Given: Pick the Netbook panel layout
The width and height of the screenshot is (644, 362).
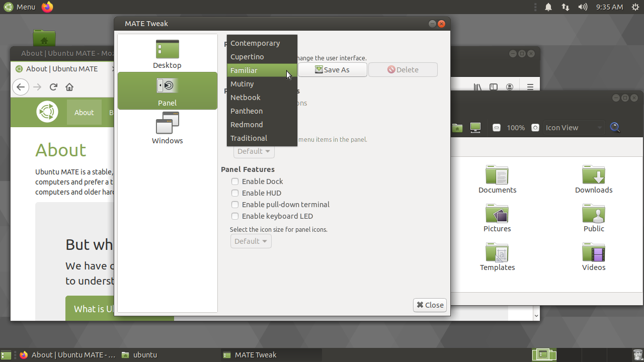Looking at the screenshot, I should pos(262,98).
